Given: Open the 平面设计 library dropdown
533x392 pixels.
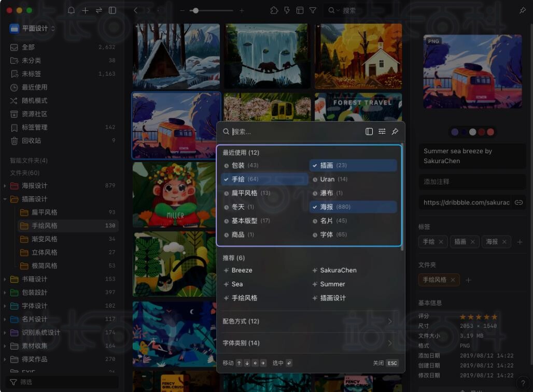Looking at the screenshot, I should point(33,28).
